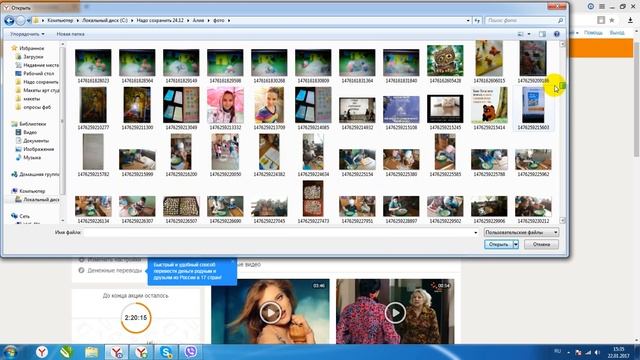Click the Помощь link in the browser page
The width and height of the screenshot is (640, 360).
pyautogui.click(x=593, y=33)
